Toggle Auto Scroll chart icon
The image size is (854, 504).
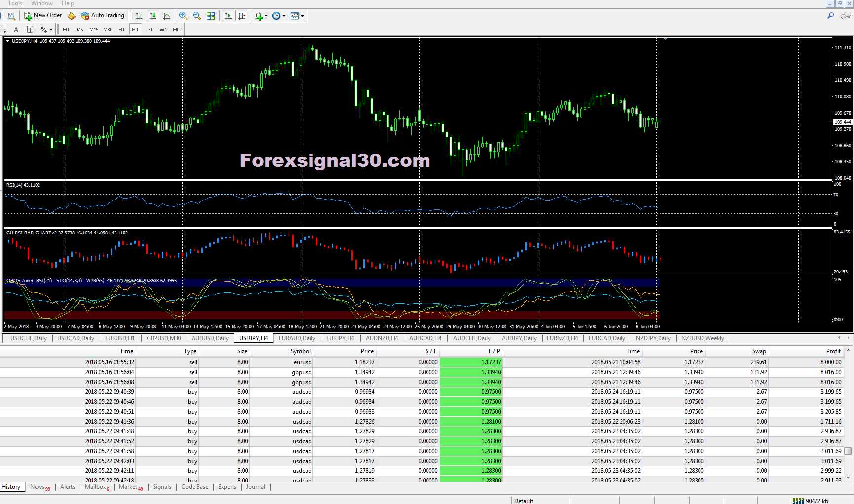tap(228, 16)
